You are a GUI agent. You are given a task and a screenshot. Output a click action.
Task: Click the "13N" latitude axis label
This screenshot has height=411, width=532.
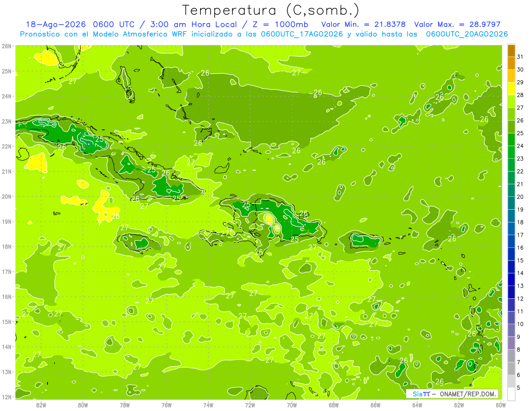(7, 372)
